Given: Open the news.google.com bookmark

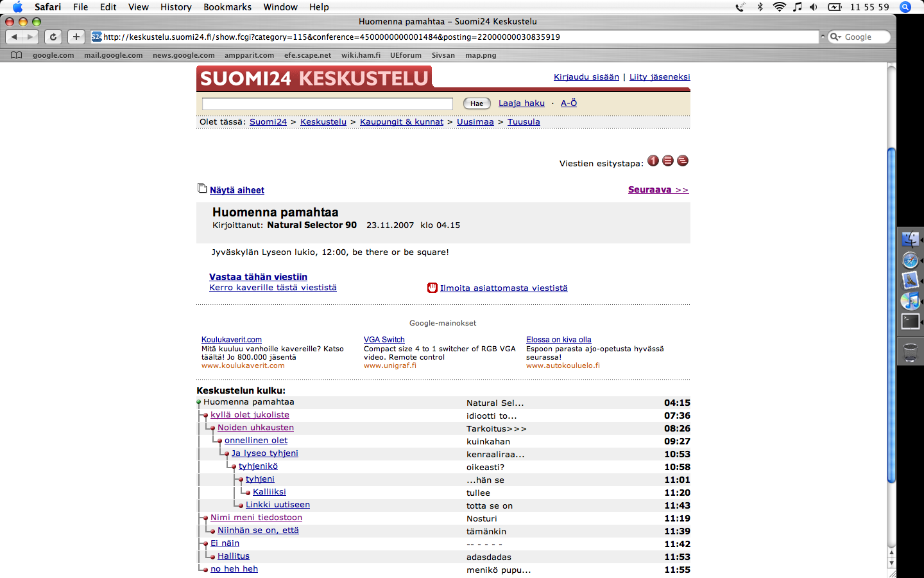Looking at the screenshot, I should [184, 55].
